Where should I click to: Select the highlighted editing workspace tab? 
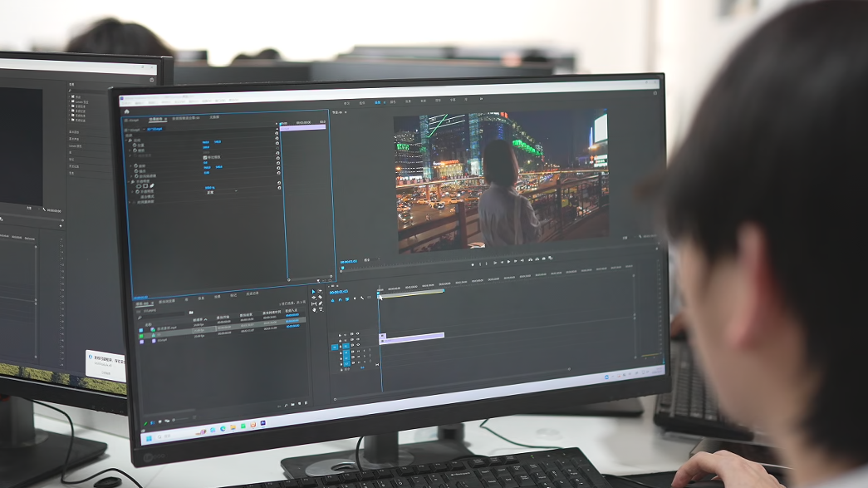tap(378, 102)
